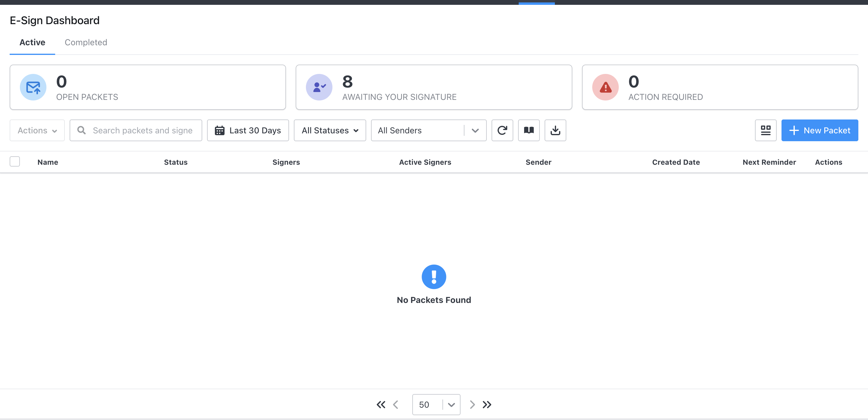Image resolution: width=868 pixels, height=420 pixels.
Task: Open the Actions dropdown menu
Action: [x=37, y=130]
